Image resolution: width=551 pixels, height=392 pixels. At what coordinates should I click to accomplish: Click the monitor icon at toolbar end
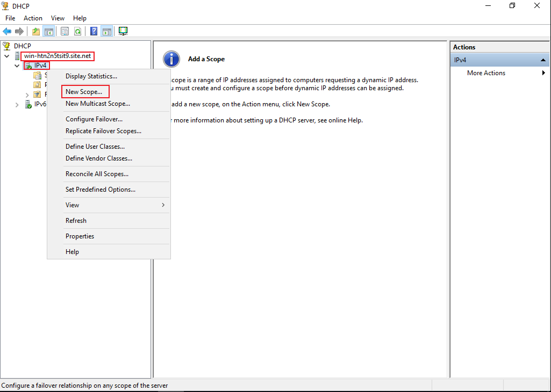(123, 31)
